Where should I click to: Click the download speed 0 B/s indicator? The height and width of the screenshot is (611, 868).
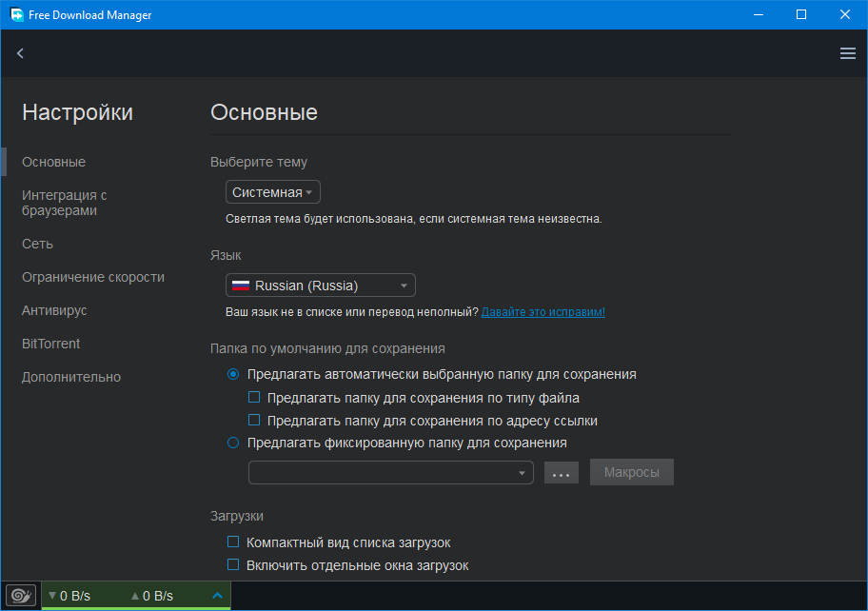pyautogui.click(x=69, y=596)
